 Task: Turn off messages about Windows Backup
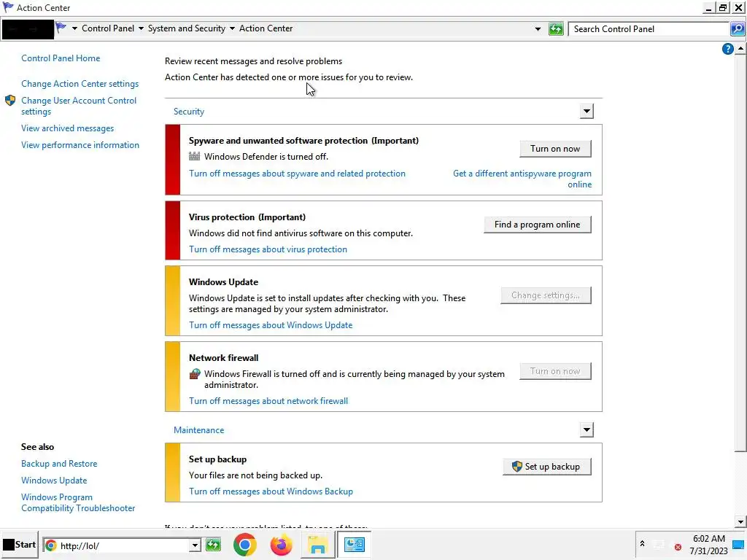[271, 491]
